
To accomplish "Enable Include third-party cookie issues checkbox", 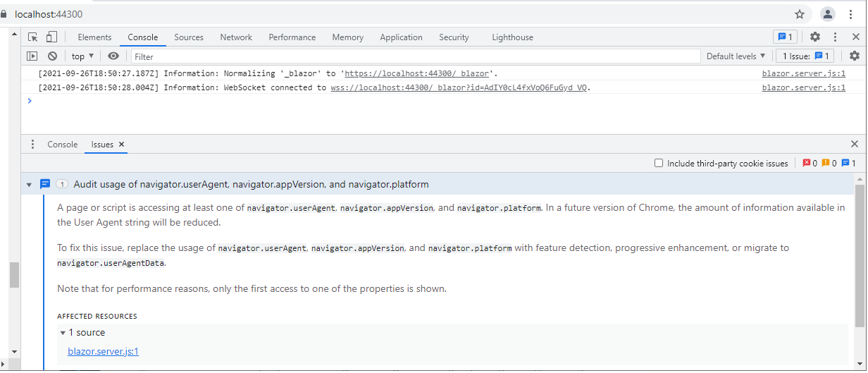I will pyautogui.click(x=659, y=164).
